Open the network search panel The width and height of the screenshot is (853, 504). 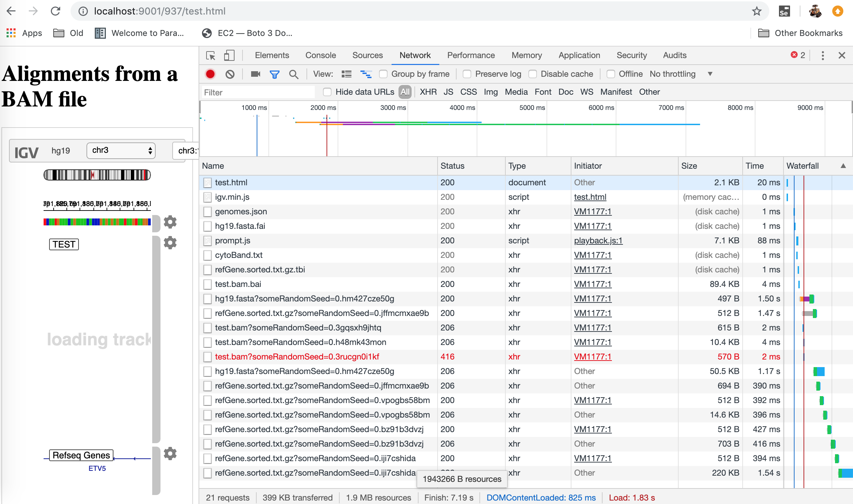[x=294, y=74]
